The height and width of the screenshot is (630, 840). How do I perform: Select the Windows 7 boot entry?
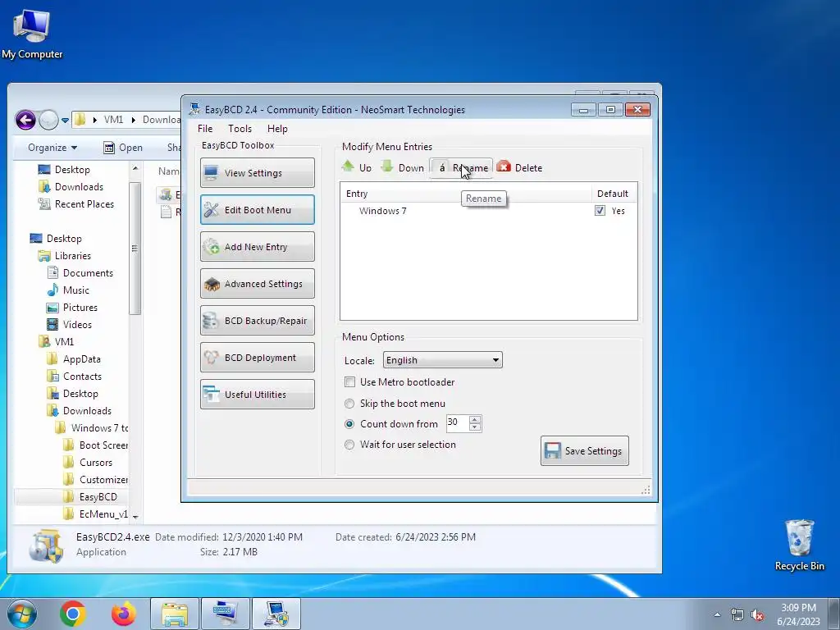(x=382, y=211)
